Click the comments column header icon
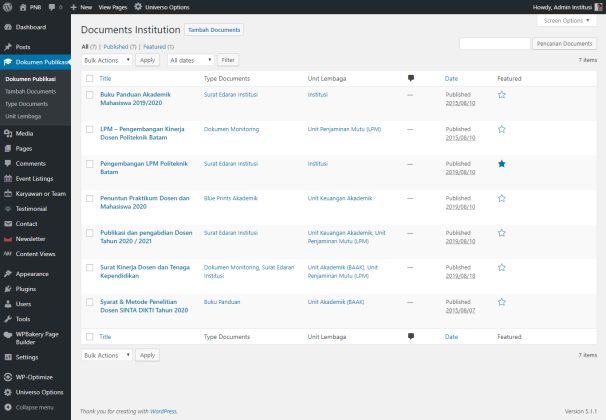This screenshot has width=606, height=420. (x=411, y=78)
